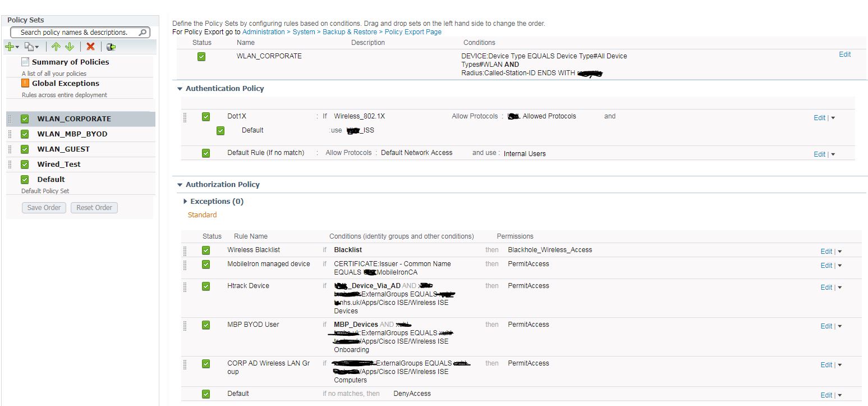Toggle the Wireless Blacklist rule status checkbox
The height and width of the screenshot is (406, 868).
[x=205, y=250]
